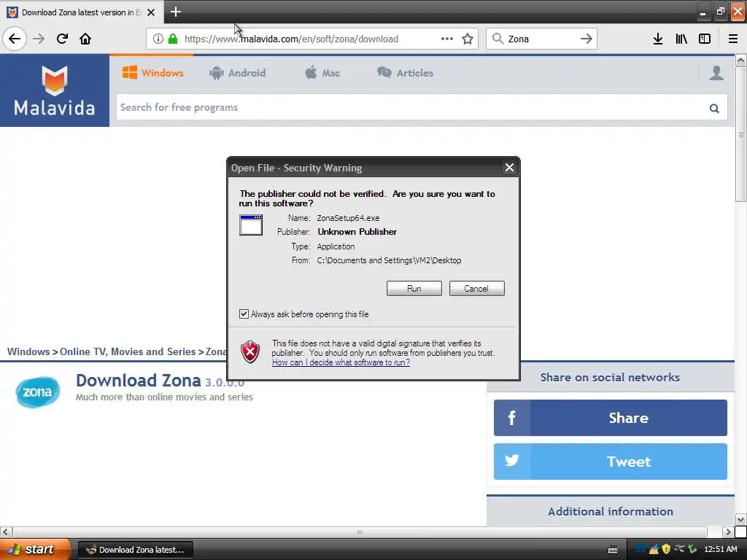This screenshot has height=560, width=747.
Task: Click the ZonaSetup64.exe file name
Action: [348, 218]
